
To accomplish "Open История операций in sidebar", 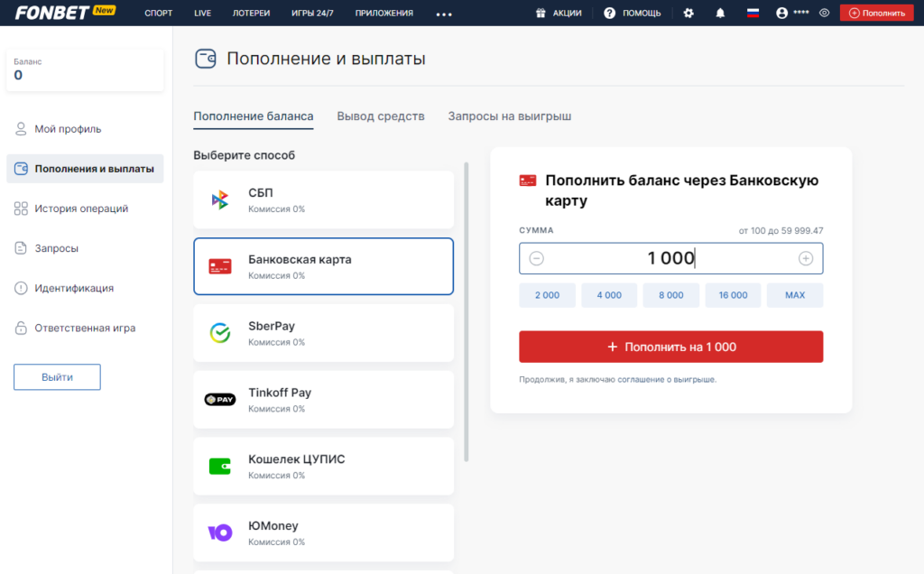I will (x=85, y=208).
